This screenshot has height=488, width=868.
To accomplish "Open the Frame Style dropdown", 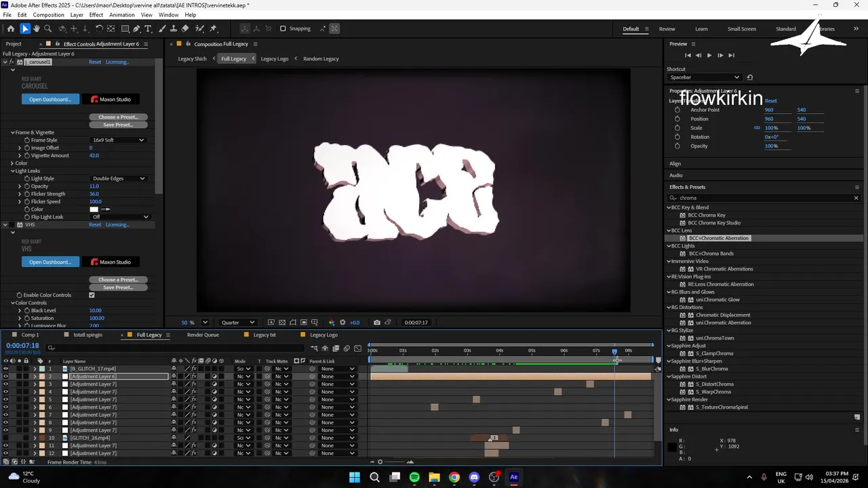I will (119, 140).
